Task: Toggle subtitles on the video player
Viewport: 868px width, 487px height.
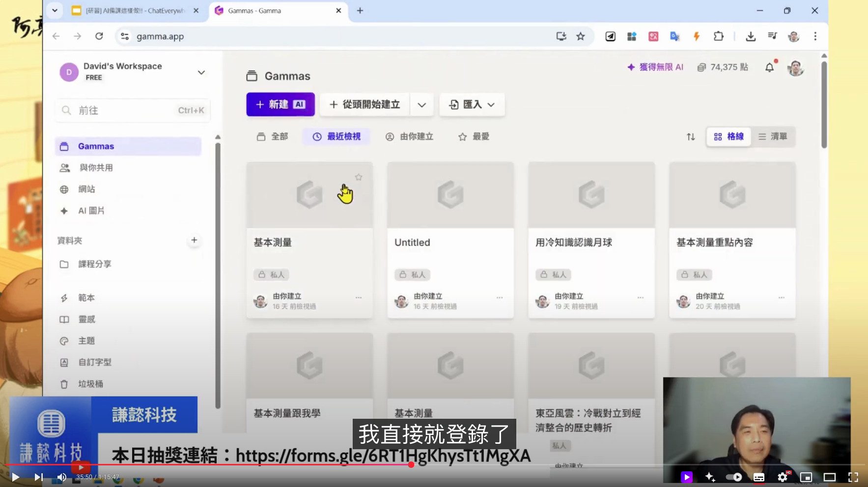Action: 759,477
